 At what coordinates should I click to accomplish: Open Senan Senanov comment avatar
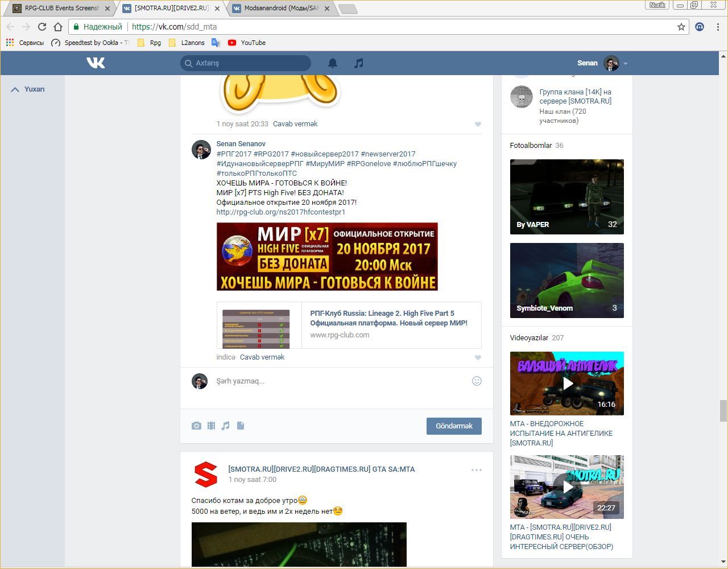point(201,150)
